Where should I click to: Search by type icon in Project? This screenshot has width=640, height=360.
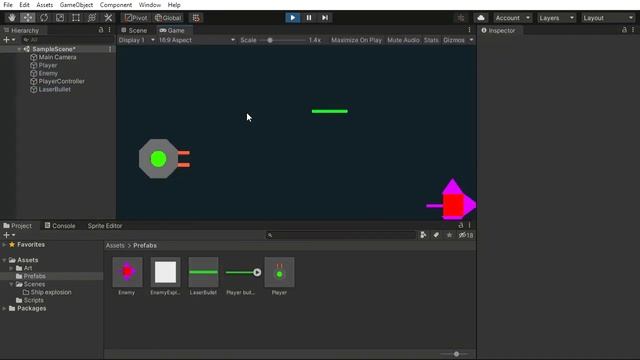(x=423, y=235)
